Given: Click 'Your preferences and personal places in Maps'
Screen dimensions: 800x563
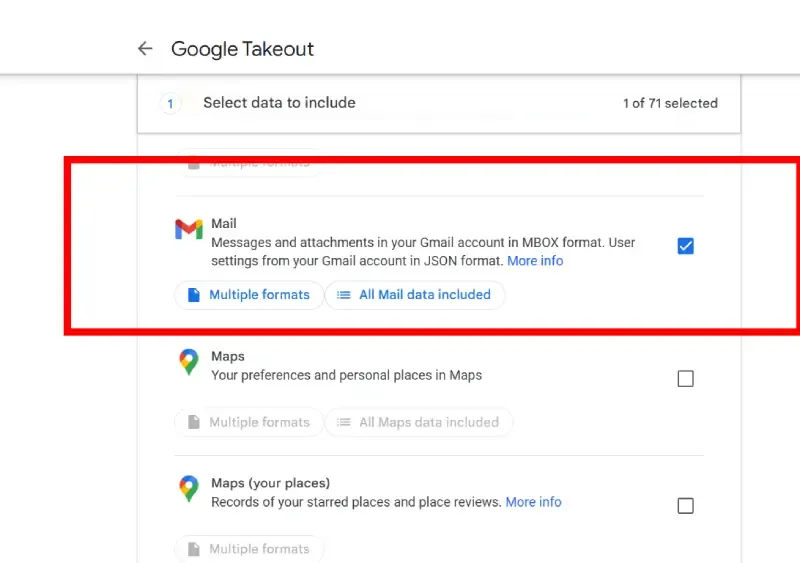Looking at the screenshot, I should (346, 375).
